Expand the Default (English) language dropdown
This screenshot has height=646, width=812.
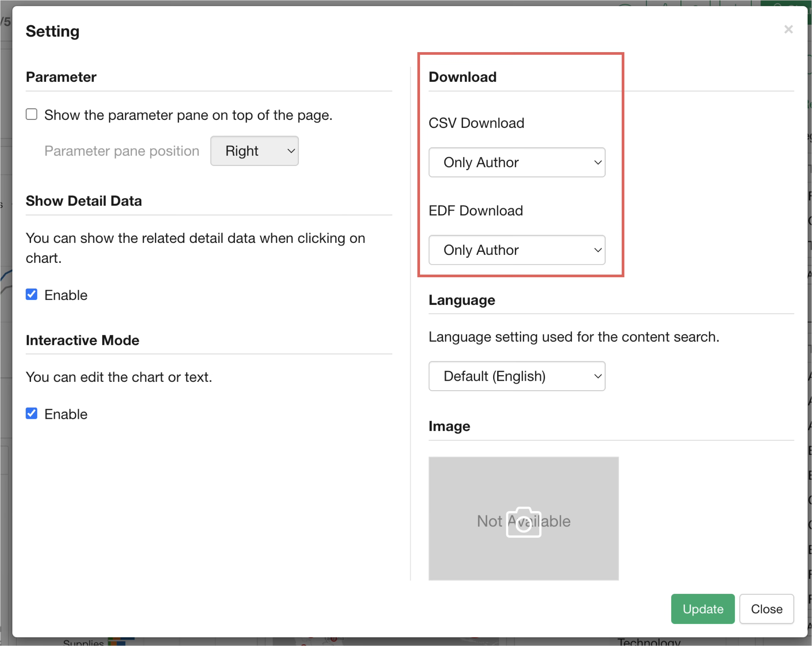pos(517,376)
